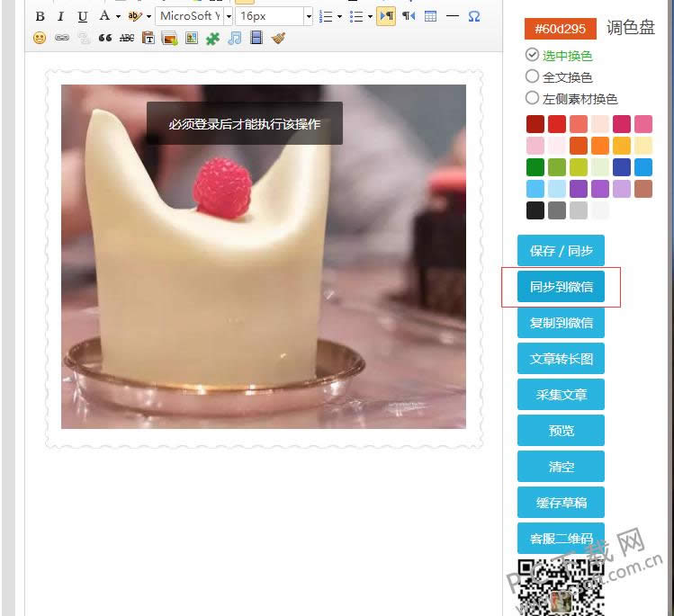Insert table icon in toolbar
This screenshot has width=674, height=616.
(430, 16)
